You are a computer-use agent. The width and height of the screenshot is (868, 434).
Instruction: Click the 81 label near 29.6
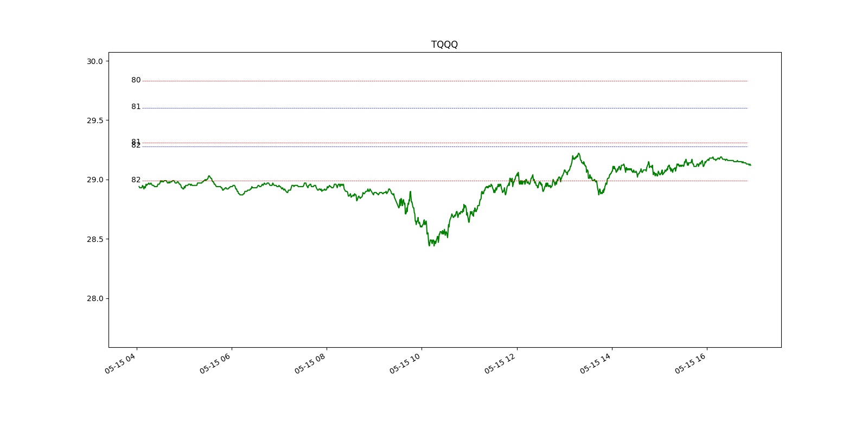pos(136,107)
